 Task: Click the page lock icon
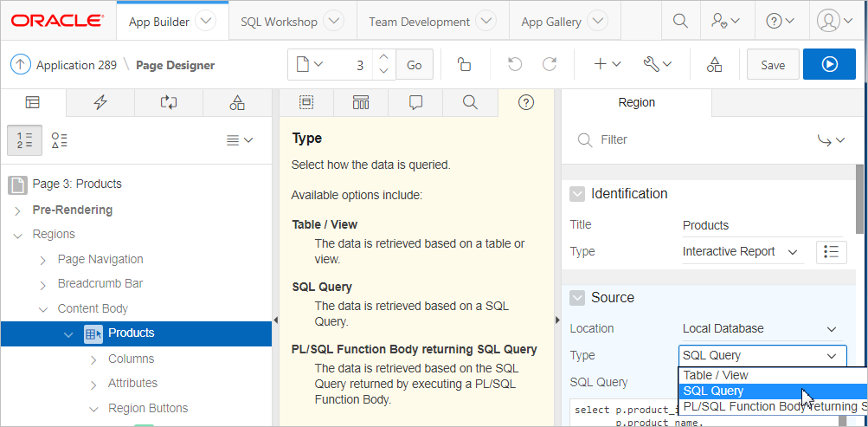(x=464, y=65)
